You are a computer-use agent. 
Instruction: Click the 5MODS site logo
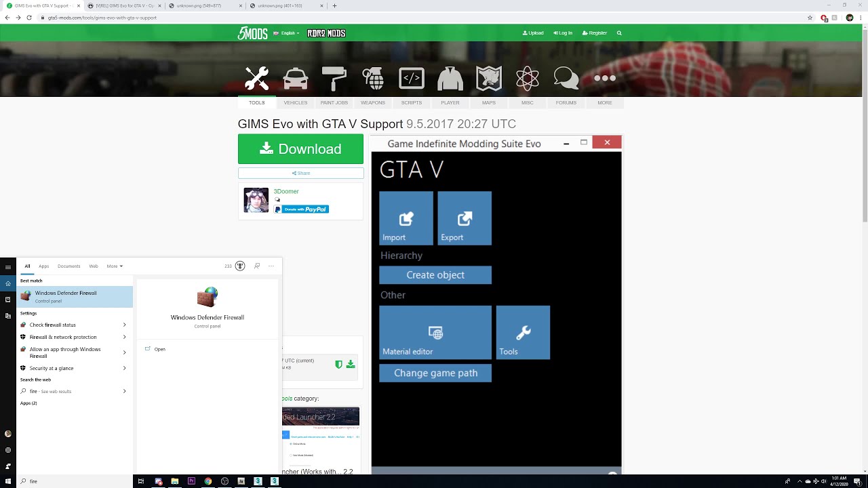[x=252, y=33]
